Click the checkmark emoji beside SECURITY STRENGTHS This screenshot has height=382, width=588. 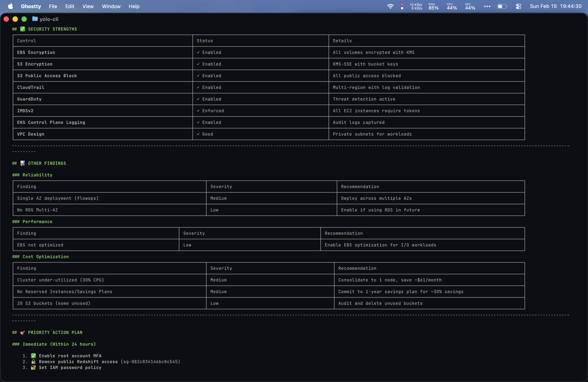pyautogui.click(x=22, y=29)
